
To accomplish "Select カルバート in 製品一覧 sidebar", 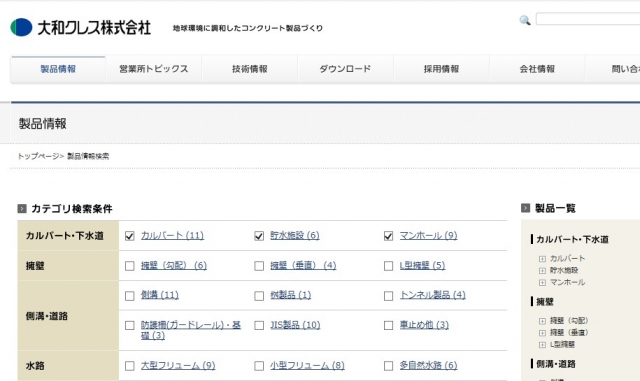I will pos(567,258).
